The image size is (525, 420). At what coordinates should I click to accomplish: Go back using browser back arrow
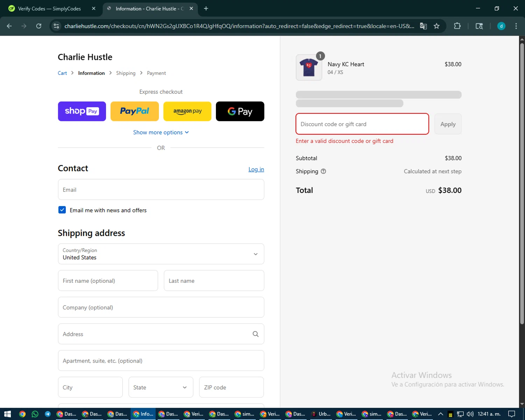tap(9, 26)
